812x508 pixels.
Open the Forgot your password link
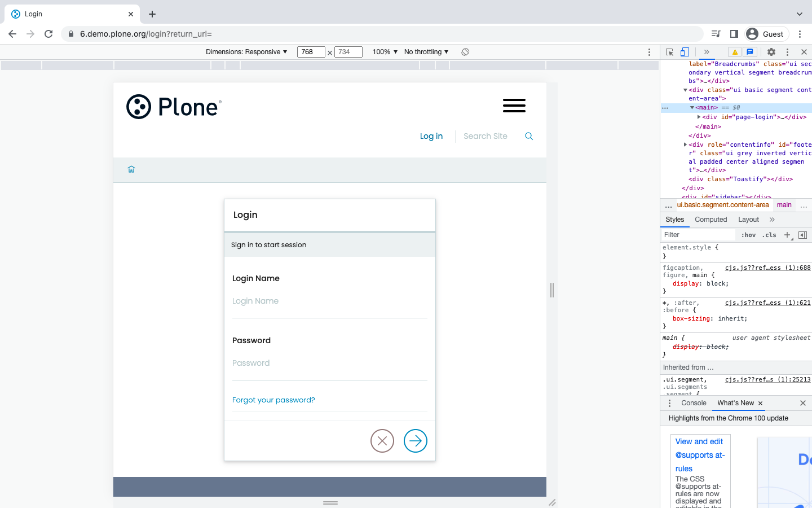(273, 400)
